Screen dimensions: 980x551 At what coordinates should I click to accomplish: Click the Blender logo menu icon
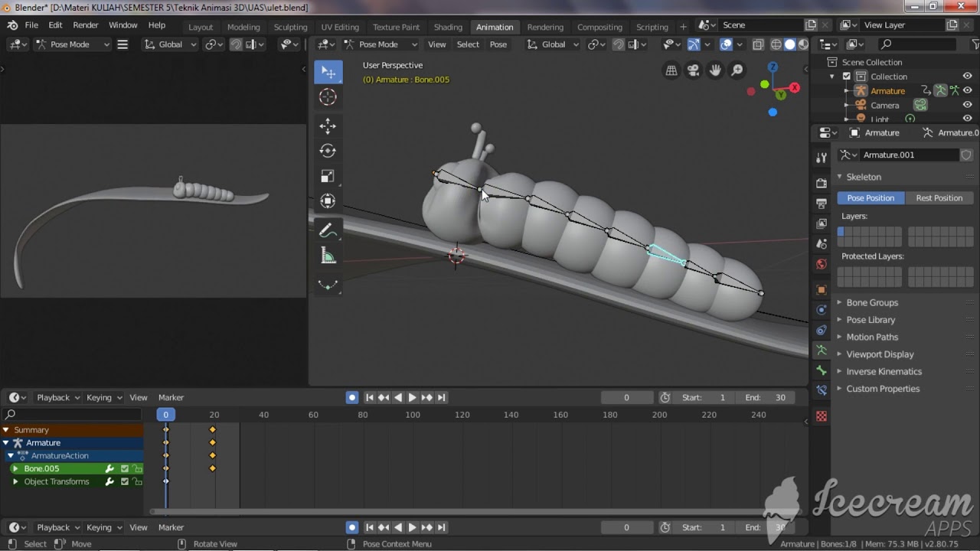tap(12, 25)
